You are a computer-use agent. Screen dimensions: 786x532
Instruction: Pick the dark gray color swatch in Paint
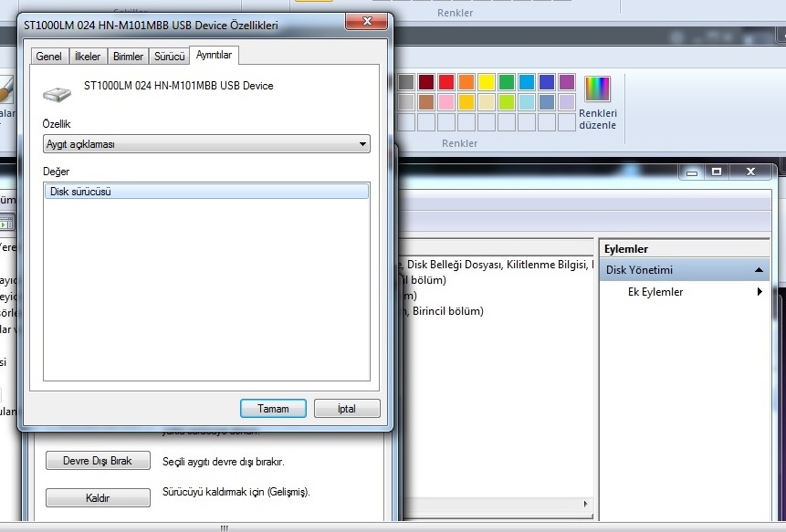tap(406, 82)
